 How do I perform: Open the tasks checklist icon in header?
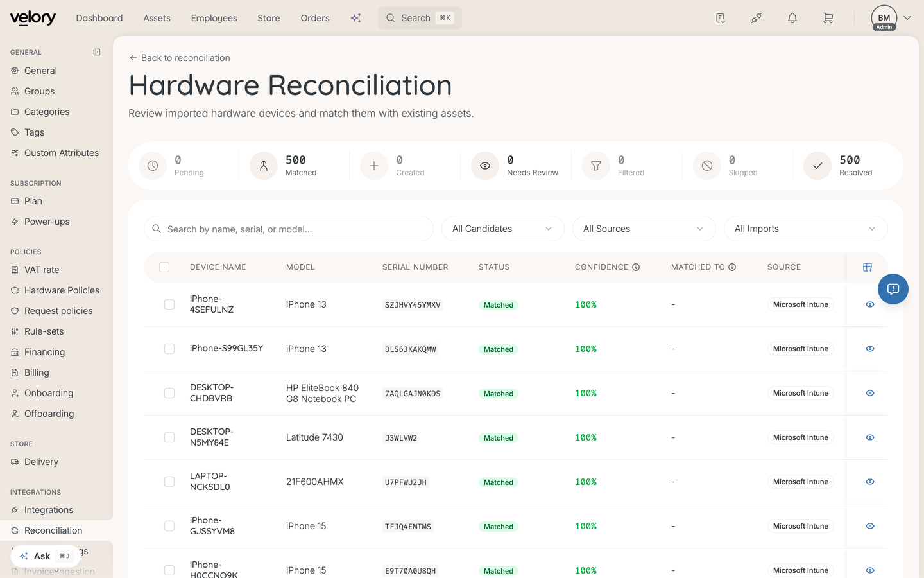pyautogui.click(x=721, y=18)
